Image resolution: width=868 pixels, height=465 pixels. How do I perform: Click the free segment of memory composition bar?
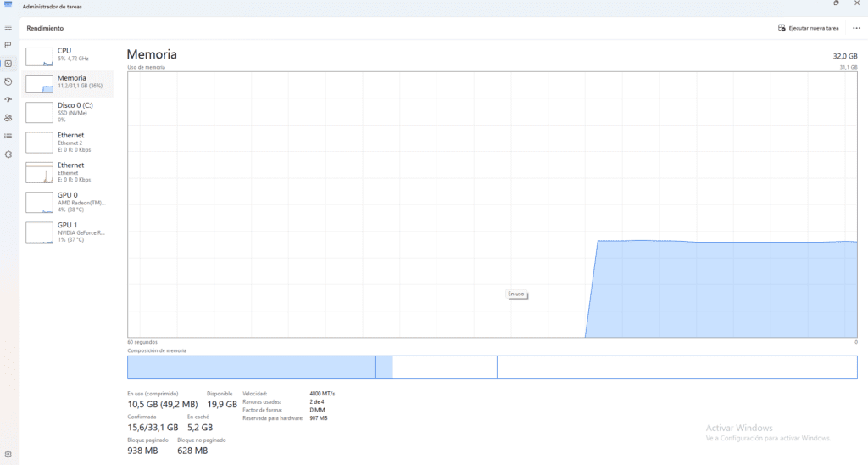click(677, 367)
